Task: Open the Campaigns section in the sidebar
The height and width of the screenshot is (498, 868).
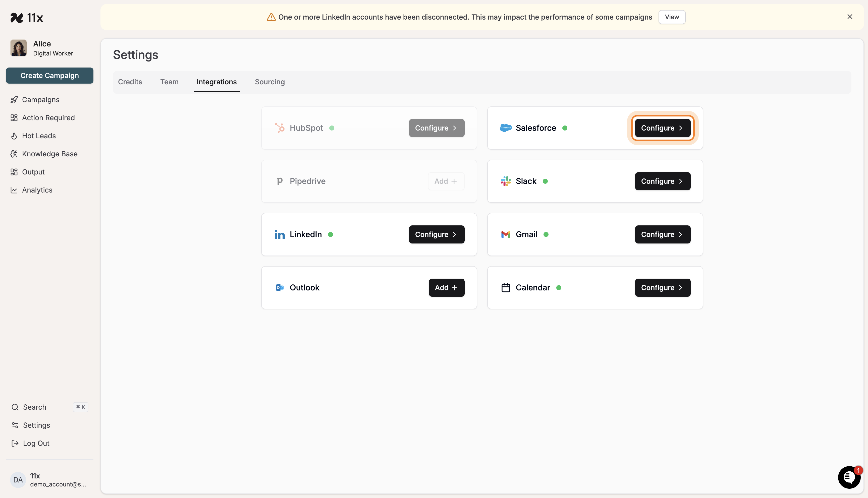Action: coord(40,100)
